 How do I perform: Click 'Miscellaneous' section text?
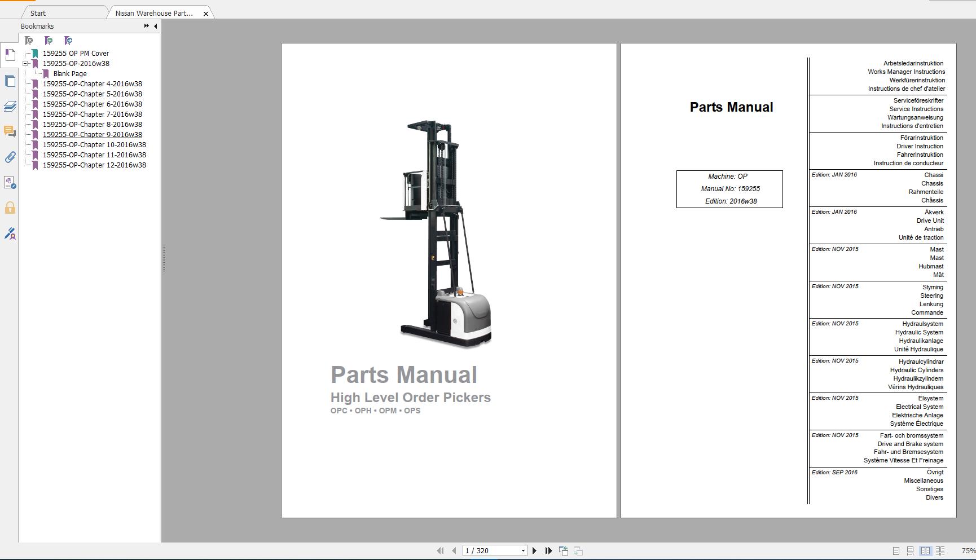(924, 480)
